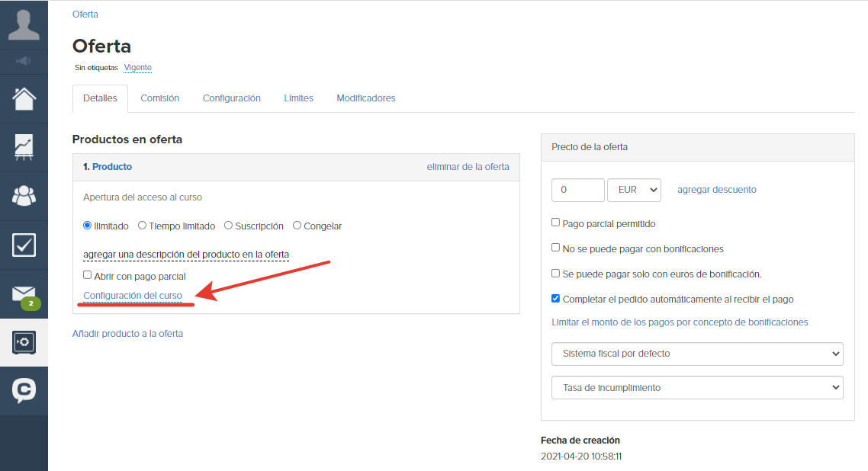Select the Tiempo limitado access option
This screenshot has width=868, height=471.
(143, 226)
